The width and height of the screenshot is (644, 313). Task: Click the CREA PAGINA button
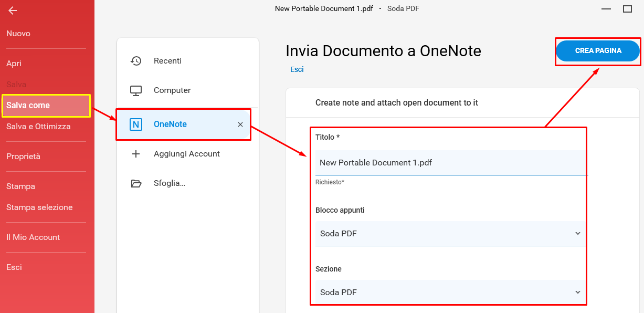(x=598, y=51)
